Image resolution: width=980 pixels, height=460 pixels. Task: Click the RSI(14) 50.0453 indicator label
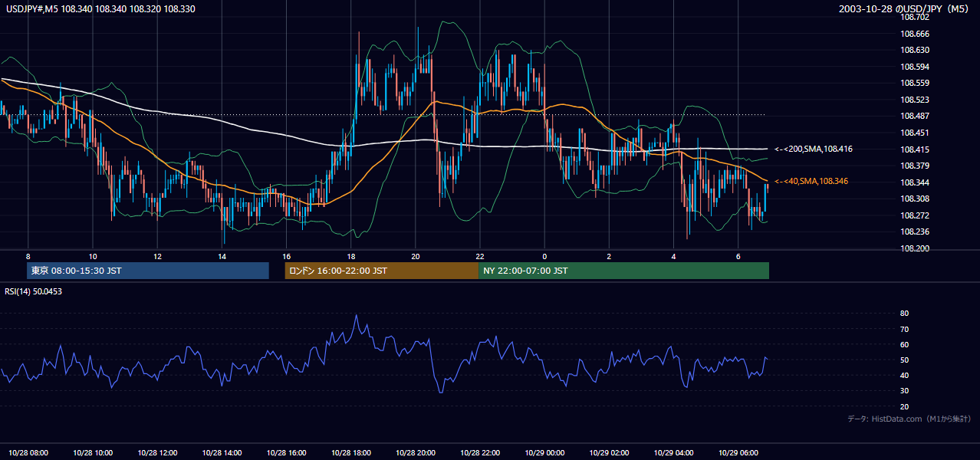[x=33, y=291]
